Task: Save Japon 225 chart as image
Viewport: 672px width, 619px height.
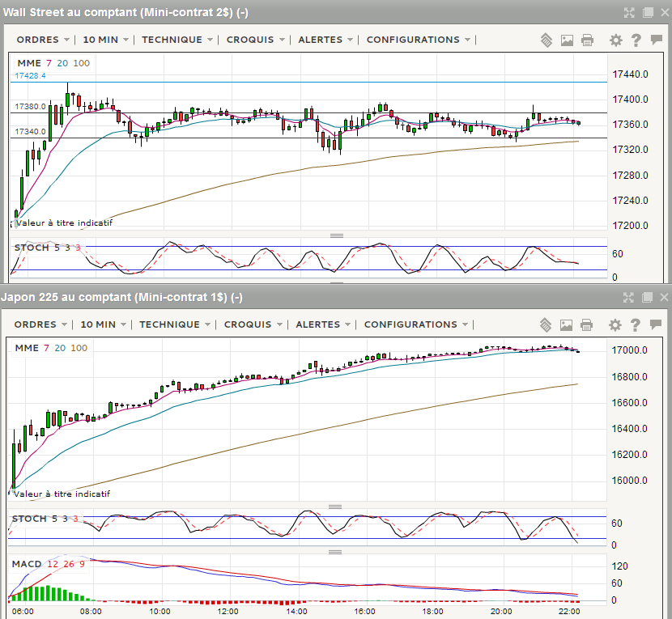Action: click(567, 324)
